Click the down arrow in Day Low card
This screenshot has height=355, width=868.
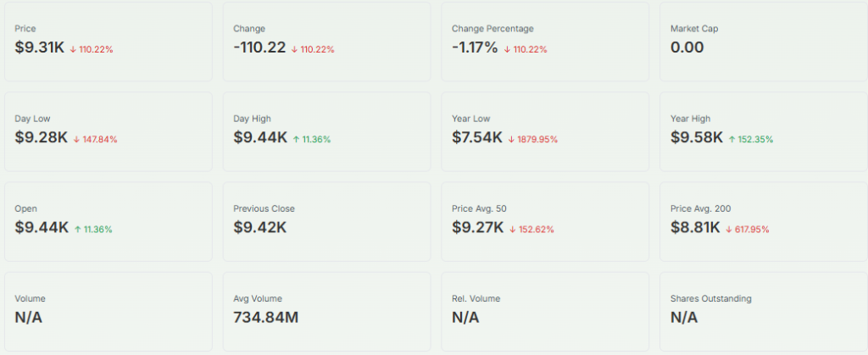[75, 139]
